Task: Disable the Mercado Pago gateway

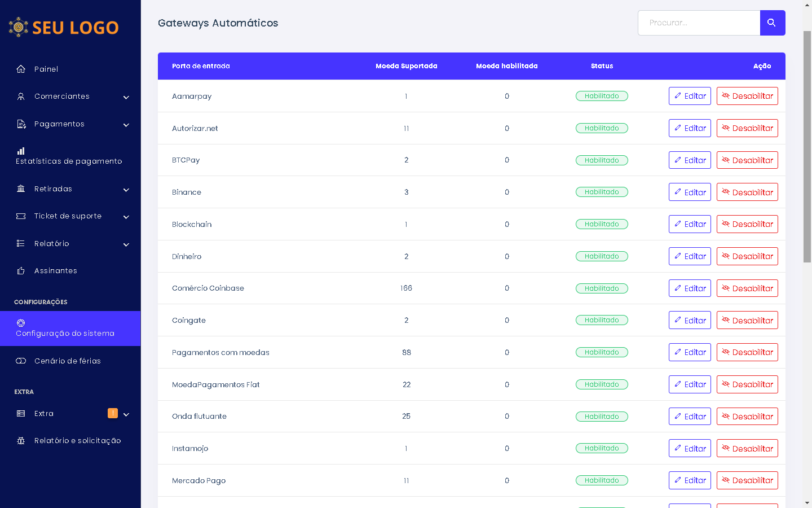Action: tap(747, 480)
